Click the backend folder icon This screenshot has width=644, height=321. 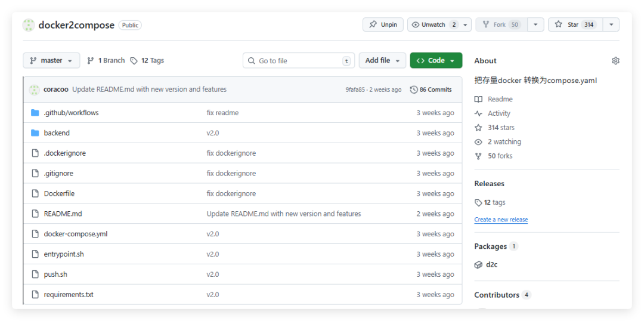point(35,133)
